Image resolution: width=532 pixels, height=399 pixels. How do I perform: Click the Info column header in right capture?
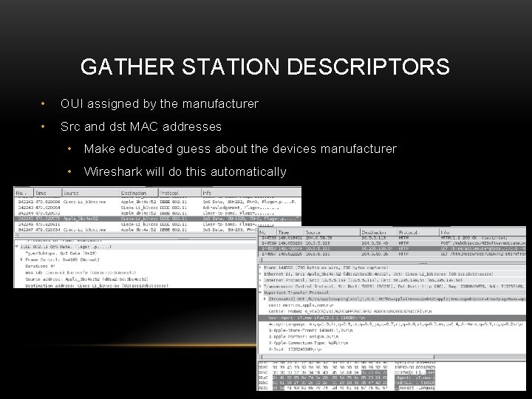tap(482, 233)
